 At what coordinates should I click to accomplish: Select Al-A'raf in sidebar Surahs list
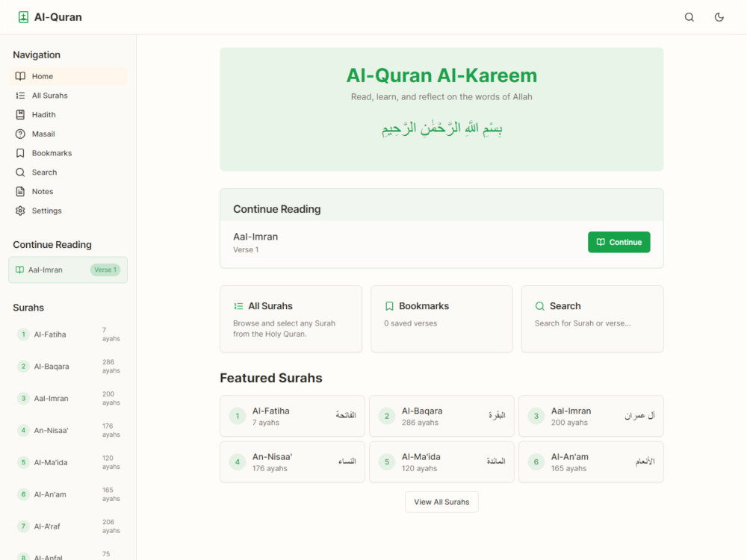coord(68,526)
